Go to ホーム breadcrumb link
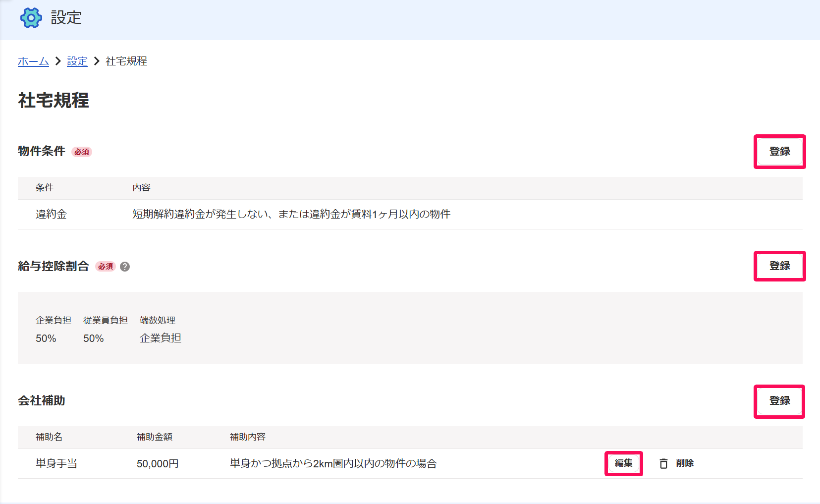The height and width of the screenshot is (504, 820). point(33,61)
